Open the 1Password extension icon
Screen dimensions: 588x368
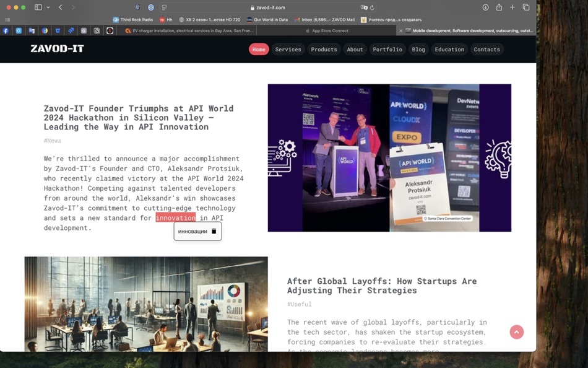151,7
